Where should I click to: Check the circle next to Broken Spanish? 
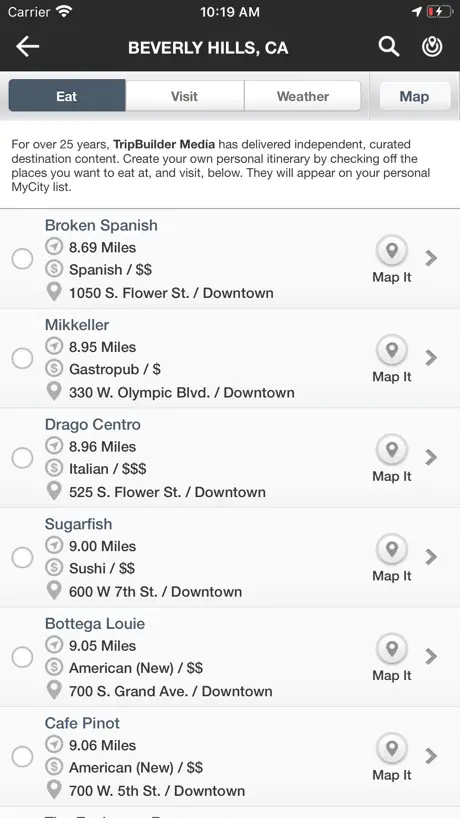(x=22, y=259)
